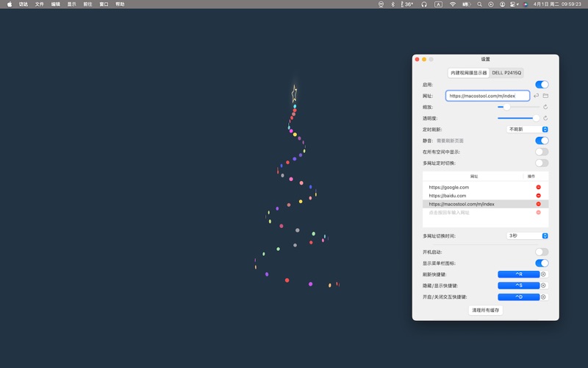Click the 网址 URL input field
The height and width of the screenshot is (368, 588).
click(487, 96)
